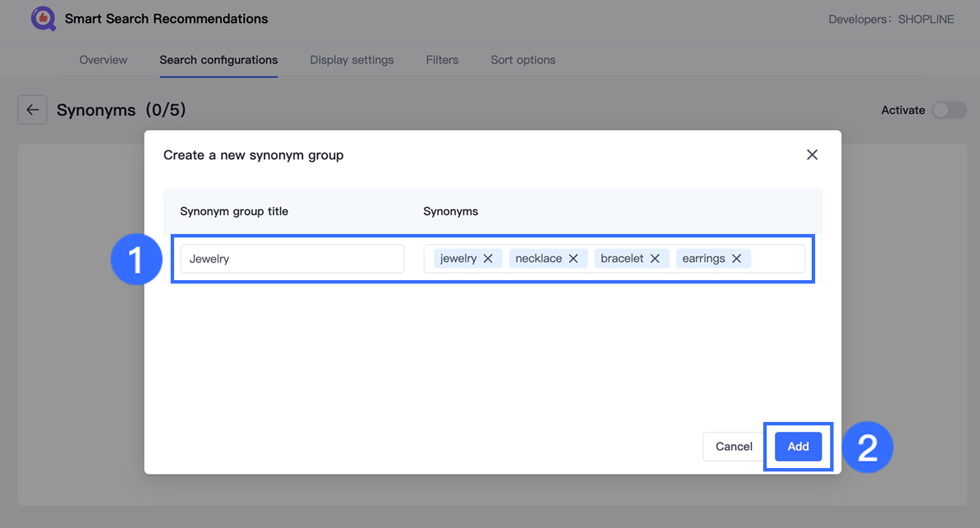
Task: Switch to Search configurations tab
Action: click(218, 60)
